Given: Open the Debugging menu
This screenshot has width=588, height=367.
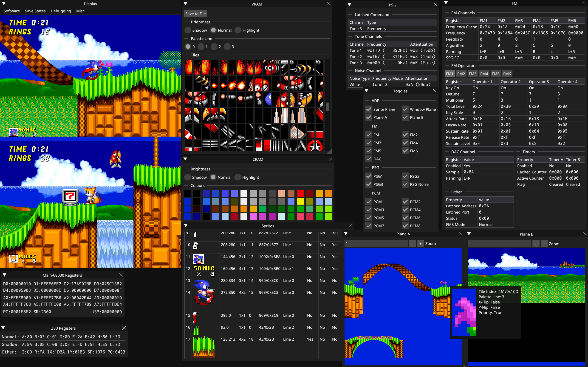Looking at the screenshot, I should pos(61,11).
